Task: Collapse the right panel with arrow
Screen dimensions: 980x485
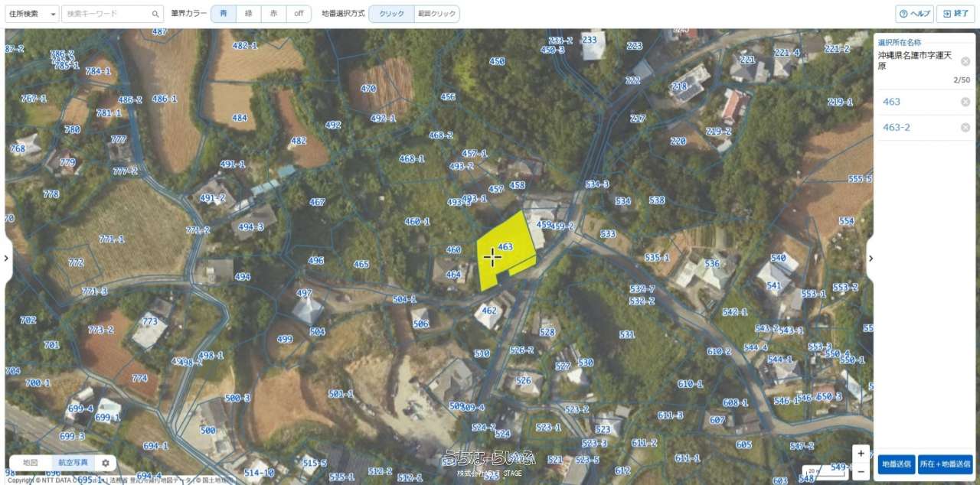Action: [x=870, y=258]
